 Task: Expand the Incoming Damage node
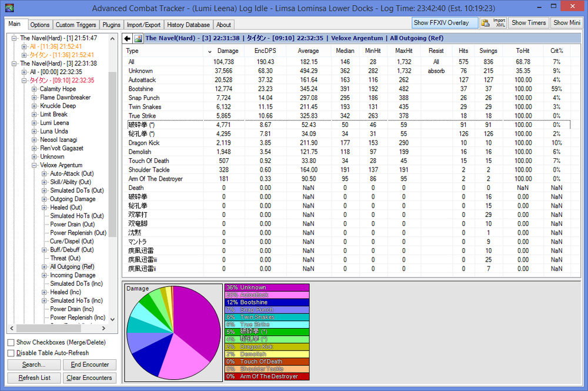pyautogui.click(x=44, y=275)
